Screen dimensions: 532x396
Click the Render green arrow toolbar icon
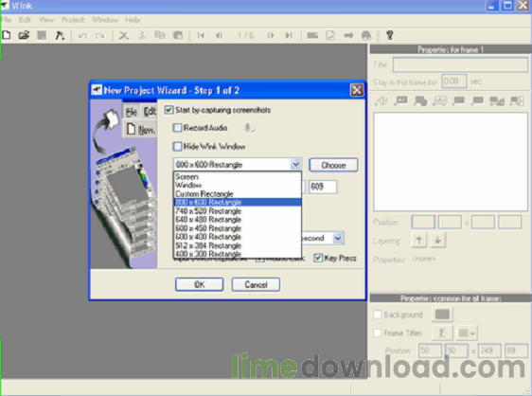pyautogui.click(x=348, y=35)
